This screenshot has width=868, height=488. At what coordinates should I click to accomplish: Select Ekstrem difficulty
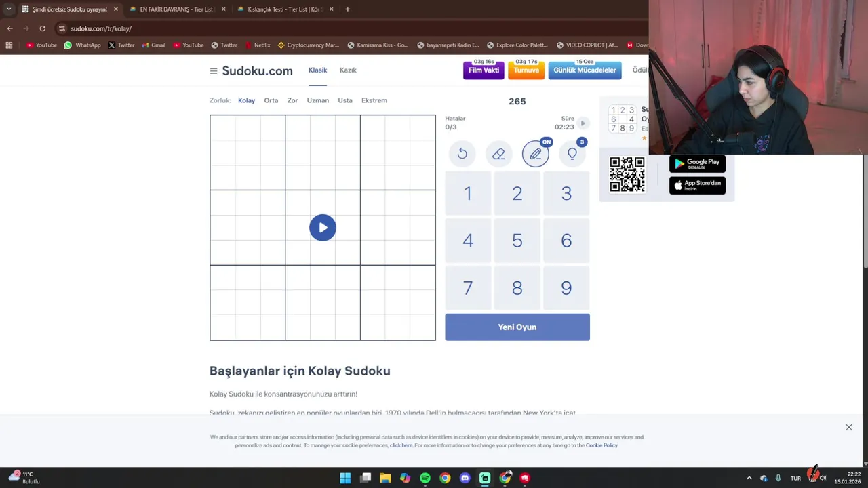click(374, 100)
